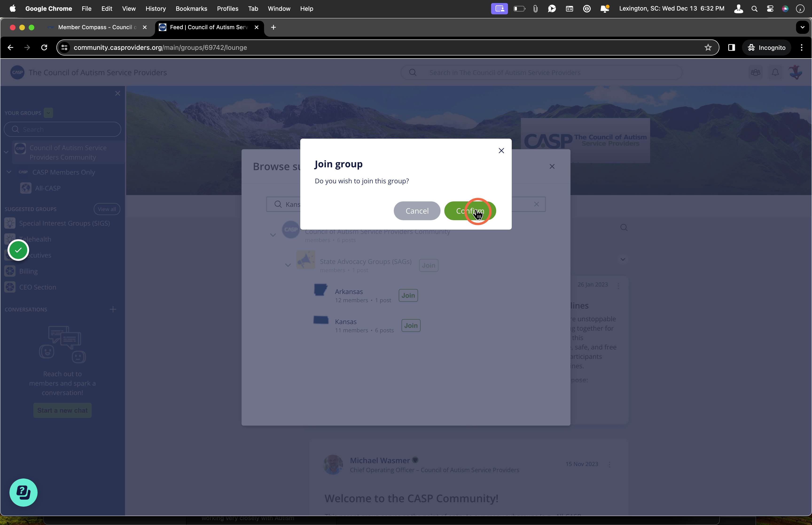Open the Arkansas group icon
The image size is (812, 525).
320,290
